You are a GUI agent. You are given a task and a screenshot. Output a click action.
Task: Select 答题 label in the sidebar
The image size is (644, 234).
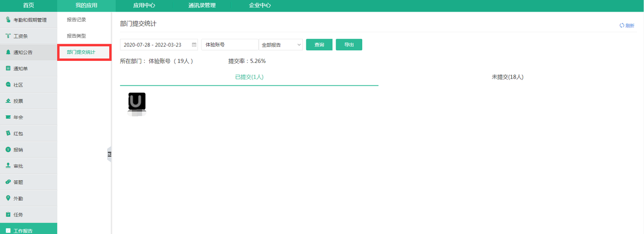[x=18, y=182]
